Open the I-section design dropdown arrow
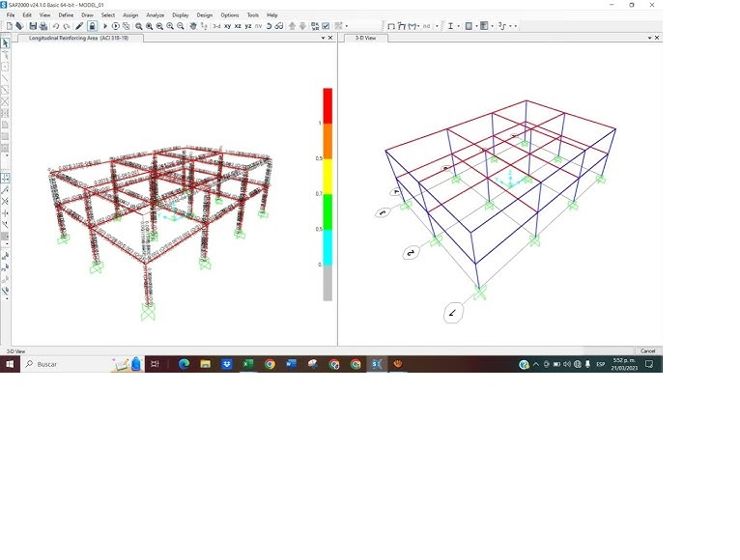This screenshot has width=740, height=560. pyautogui.click(x=458, y=26)
